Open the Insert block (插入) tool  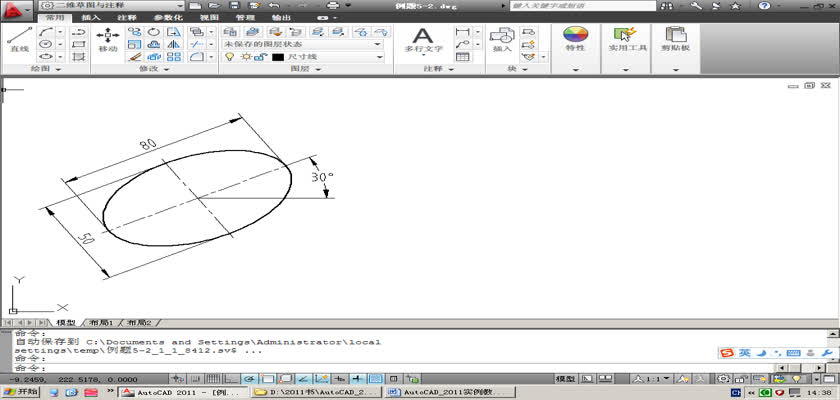[x=502, y=40]
